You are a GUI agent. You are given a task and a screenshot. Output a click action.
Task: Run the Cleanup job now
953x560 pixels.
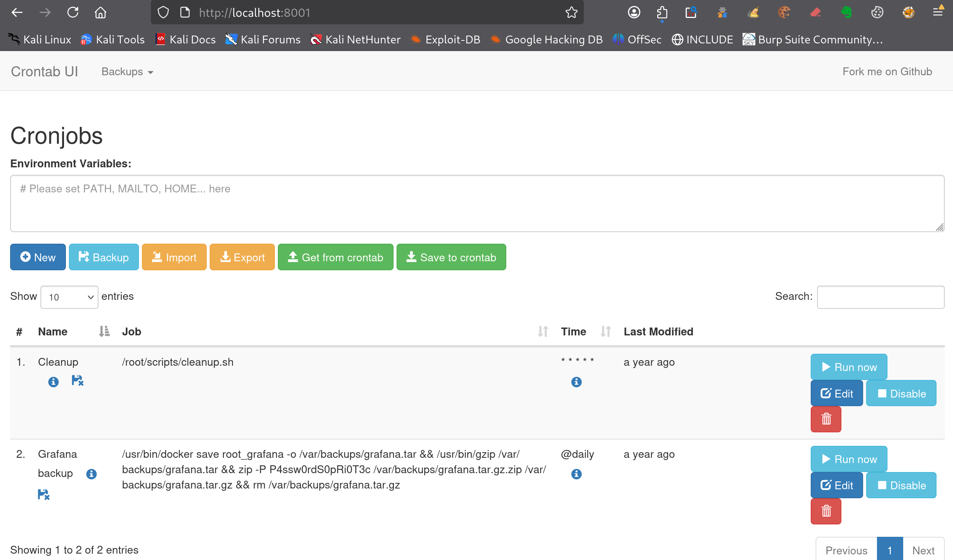pos(849,367)
